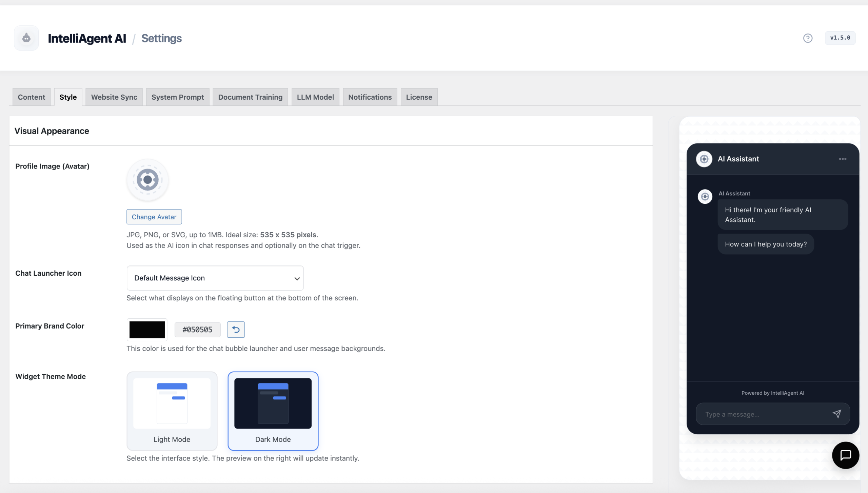Click the #050505 hex color field
The image size is (868, 493).
tap(197, 330)
